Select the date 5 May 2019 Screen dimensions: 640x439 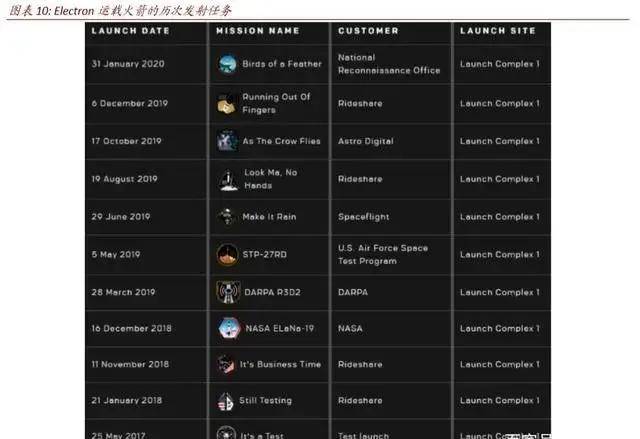pos(116,255)
